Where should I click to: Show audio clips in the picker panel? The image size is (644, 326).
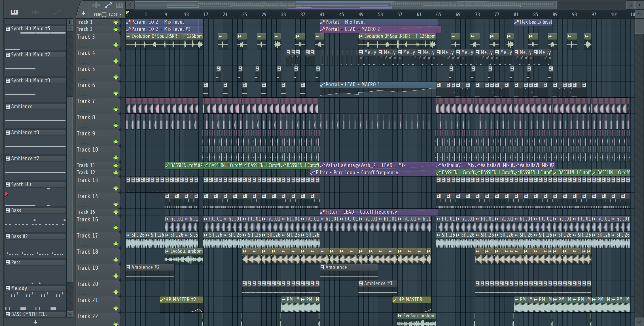(36, 12)
